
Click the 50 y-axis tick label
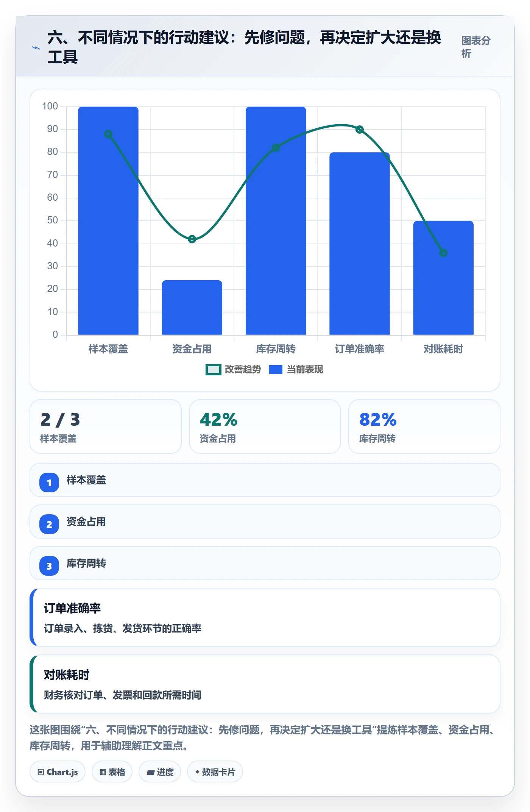53,220
